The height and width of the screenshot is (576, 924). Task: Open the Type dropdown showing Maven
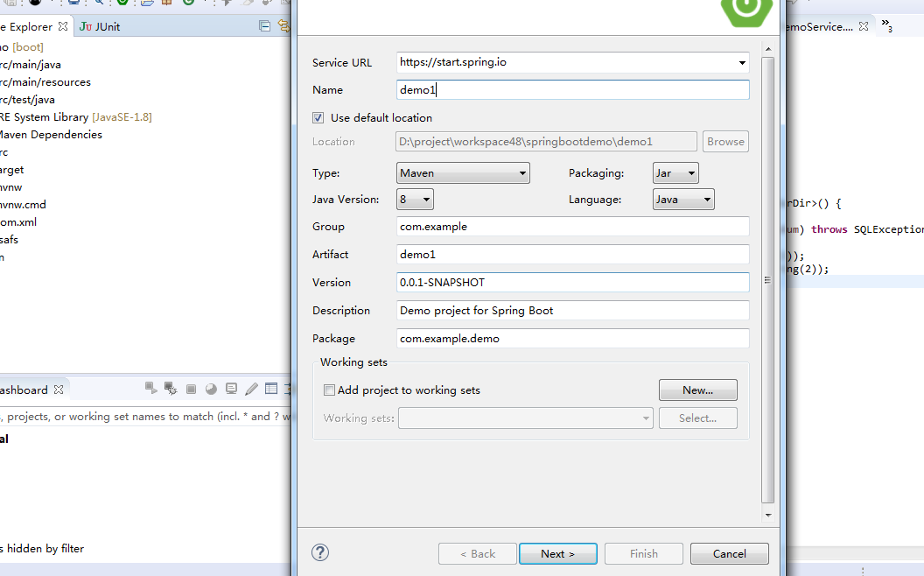[x=463, y=172]
